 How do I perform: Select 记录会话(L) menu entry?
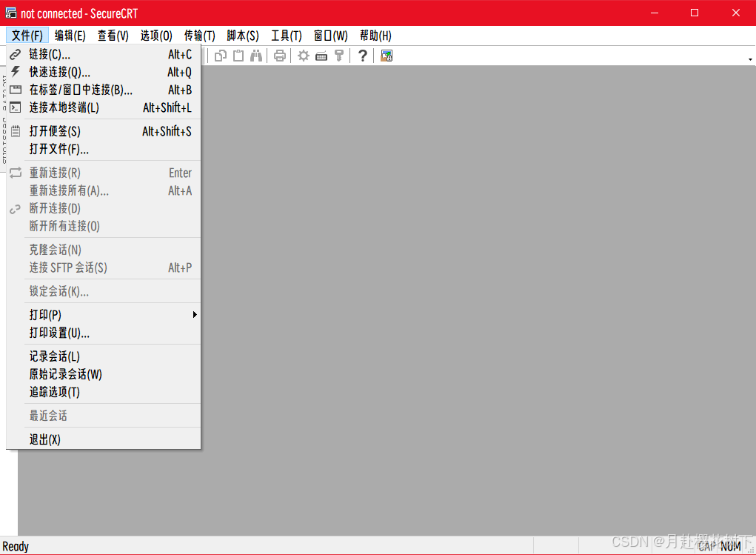tap(104, 356)
